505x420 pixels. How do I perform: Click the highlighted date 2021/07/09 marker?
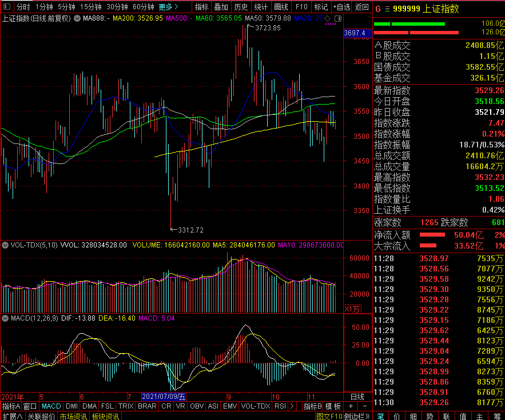point(163,397)
